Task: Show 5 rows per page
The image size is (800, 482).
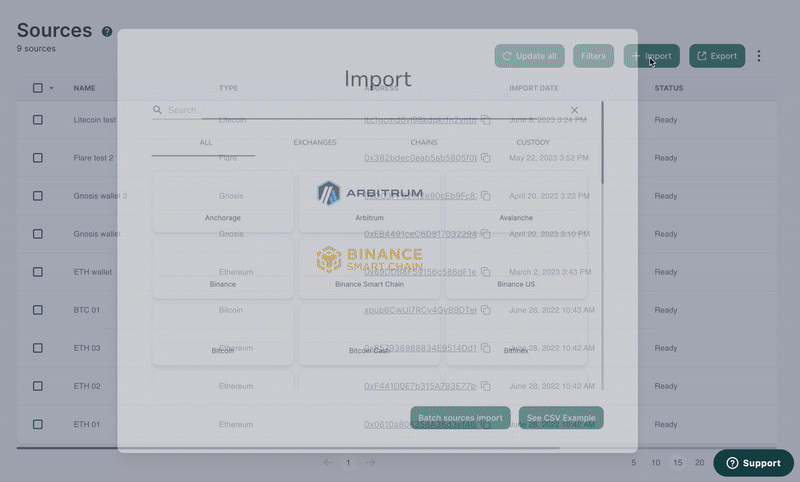Action: [x=634, y=463]
